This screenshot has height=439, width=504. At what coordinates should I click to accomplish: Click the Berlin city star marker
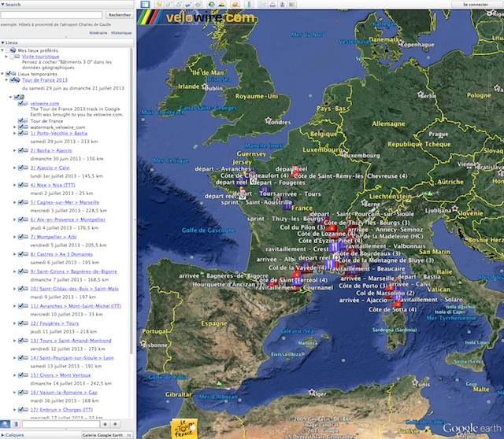click(420, 94)
